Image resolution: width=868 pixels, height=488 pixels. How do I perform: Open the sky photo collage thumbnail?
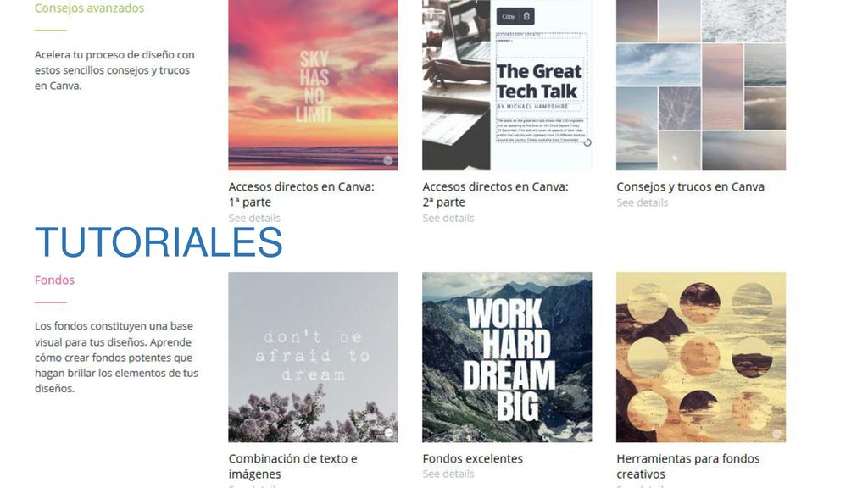[701, 85]
